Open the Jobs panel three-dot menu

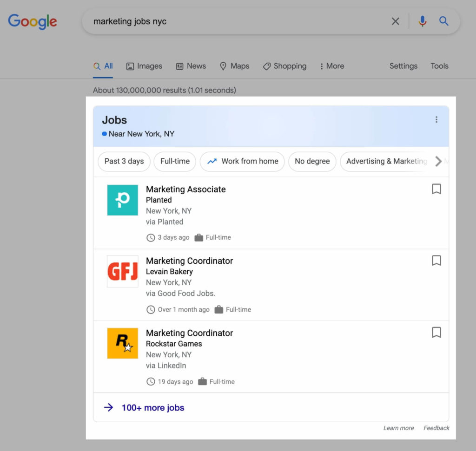coord(436,119)
